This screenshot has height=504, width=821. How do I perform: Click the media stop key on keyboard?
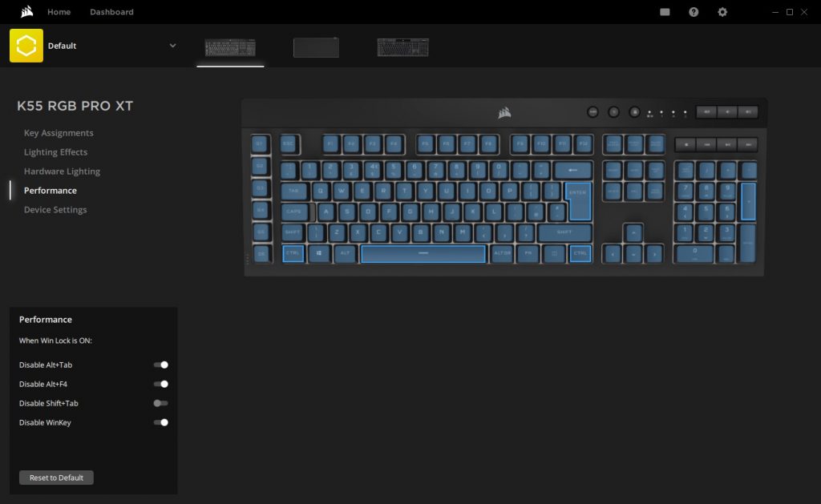(686, 144)
